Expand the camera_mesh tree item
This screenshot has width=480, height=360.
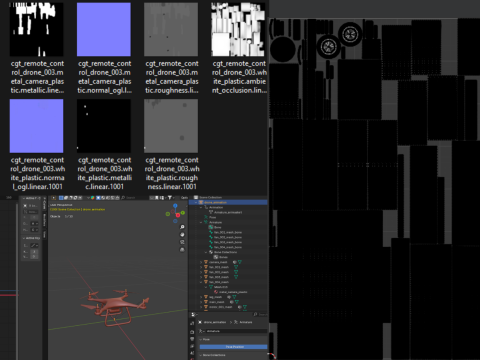click(x=201, y=262)
